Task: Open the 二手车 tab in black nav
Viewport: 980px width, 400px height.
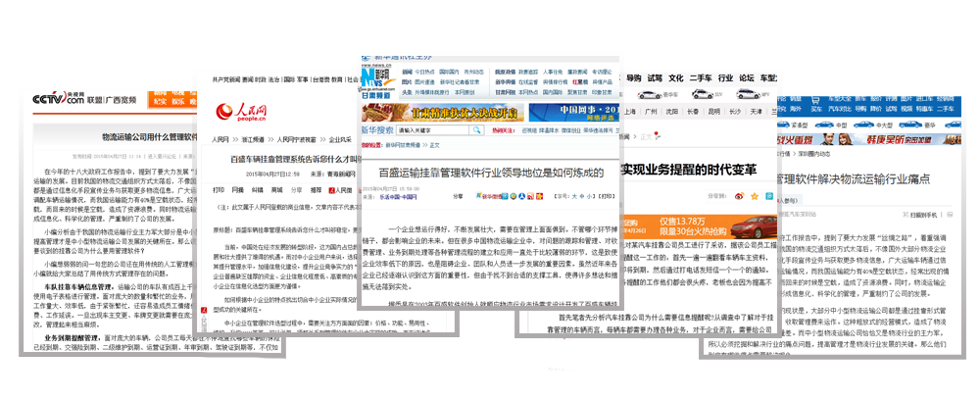Action: pos(700,78)
